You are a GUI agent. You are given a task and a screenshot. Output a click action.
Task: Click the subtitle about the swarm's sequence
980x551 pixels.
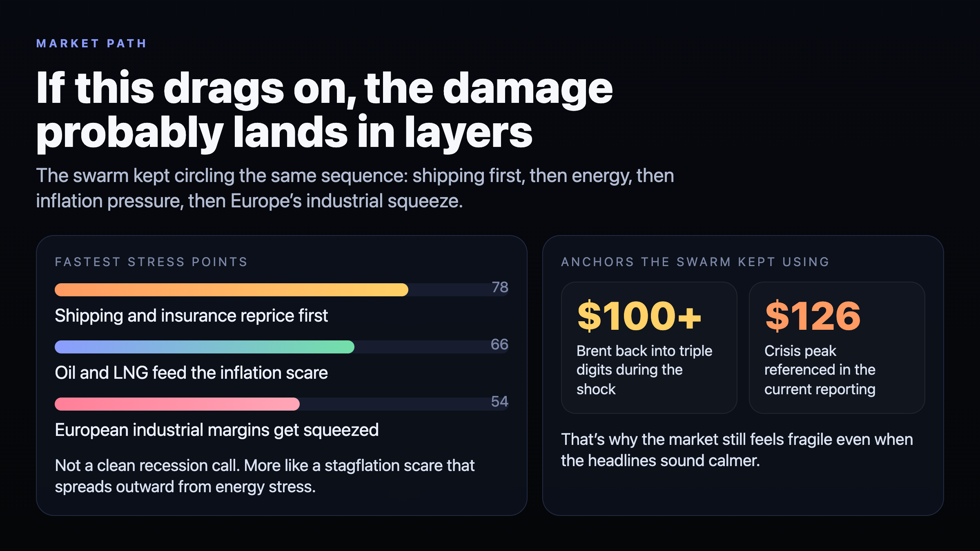pos(354,188)
